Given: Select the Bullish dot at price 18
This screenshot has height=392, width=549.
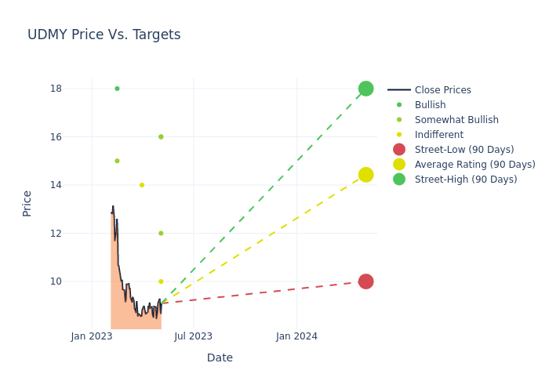Looking at the screenshot, I should 117,89.
